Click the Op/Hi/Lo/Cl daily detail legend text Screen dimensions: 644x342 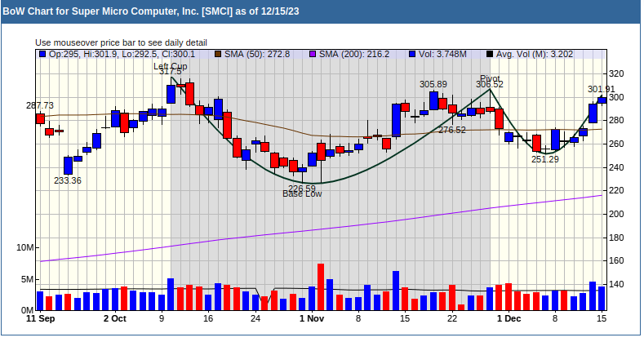122,54
